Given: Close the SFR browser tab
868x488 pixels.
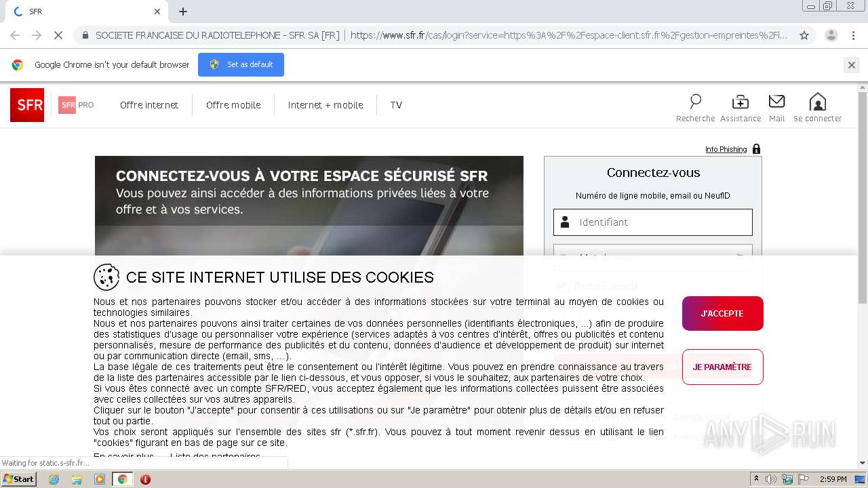Looking at the screenshot, I should [157, 12].
